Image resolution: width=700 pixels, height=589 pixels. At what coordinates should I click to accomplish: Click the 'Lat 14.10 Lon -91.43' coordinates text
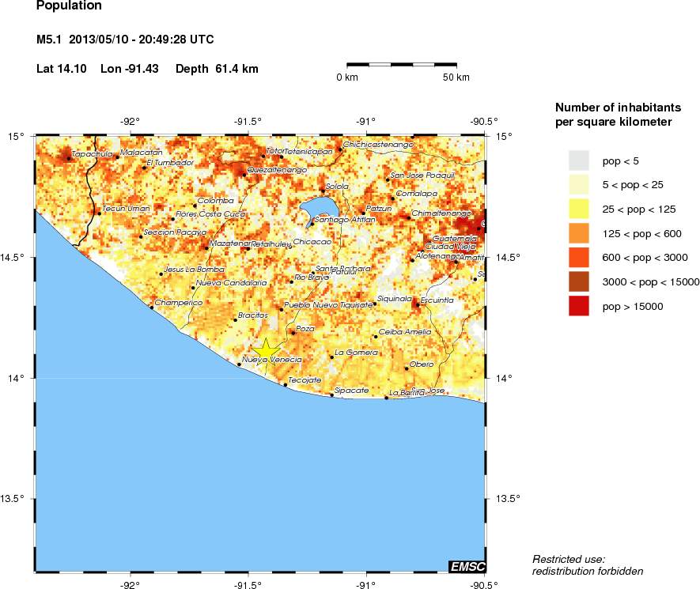(x=97, y=69)
